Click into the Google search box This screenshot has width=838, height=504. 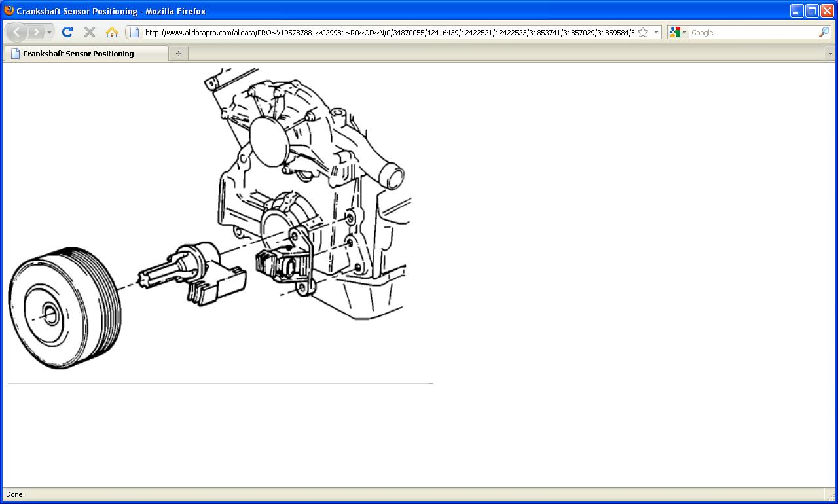coord(753,32)
